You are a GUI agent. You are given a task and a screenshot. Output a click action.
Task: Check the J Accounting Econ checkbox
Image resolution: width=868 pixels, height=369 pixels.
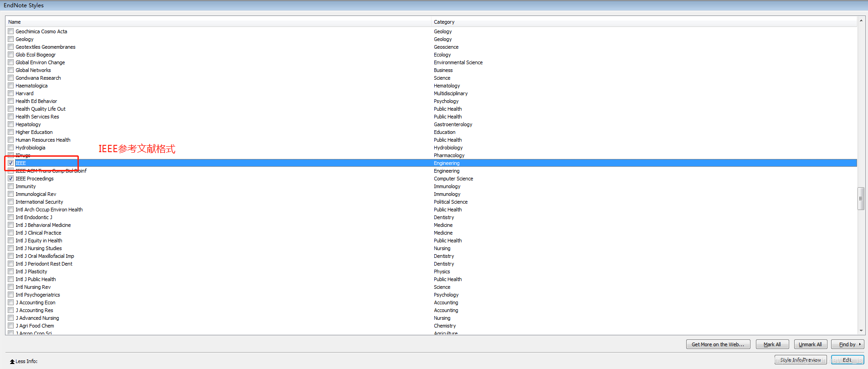(10, 302)
